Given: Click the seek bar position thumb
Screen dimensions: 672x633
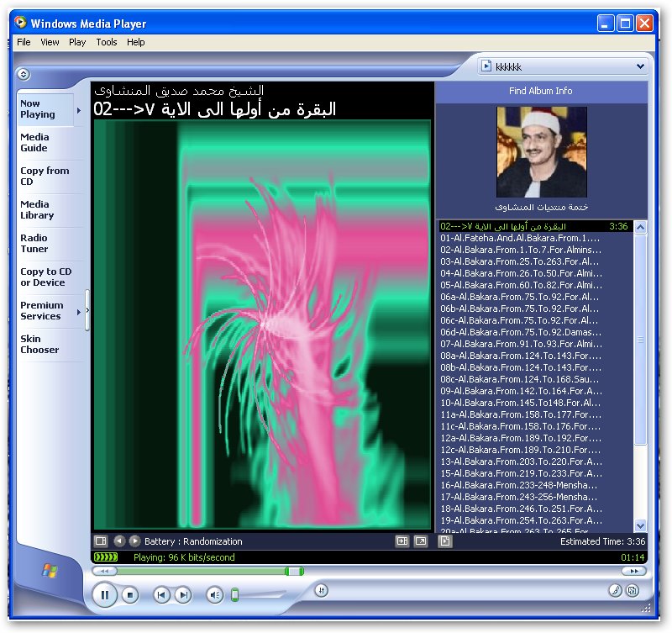Looking at the screenshot, I should click(x=294, y=571).
